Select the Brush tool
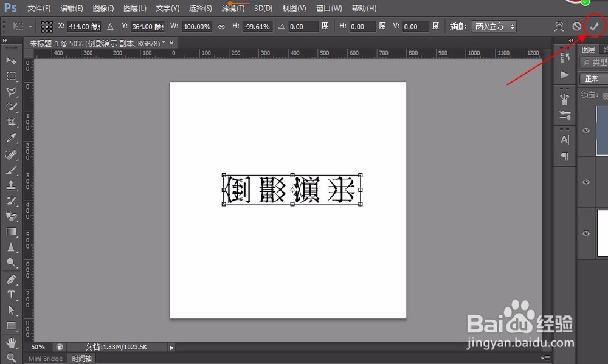This screenshot has width=608, height=364. [x=11, y=171]
